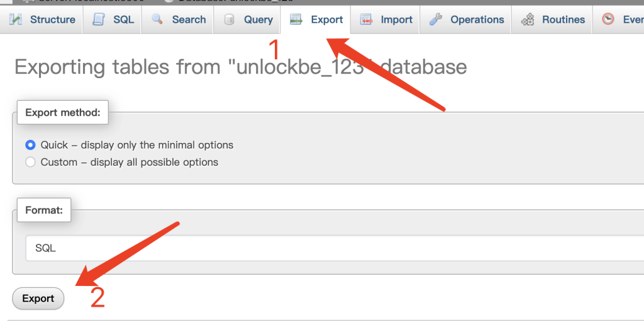Click 'Custom – display all possible options' label
Viewport: 644px width, 325px height.
click(x=130, y=162)
